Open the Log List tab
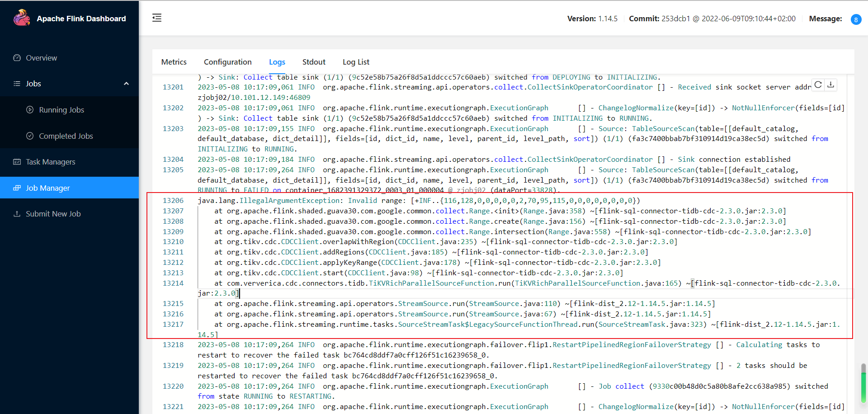This screenshot has width=868, height=414. pyautogui.click(x=356, y=62)
